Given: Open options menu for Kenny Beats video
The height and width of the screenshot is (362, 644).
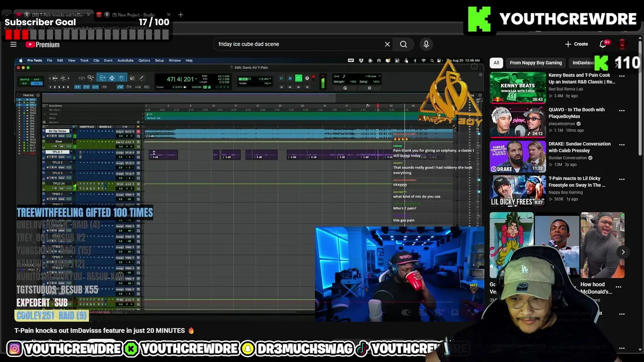Looking at the screenshot, I should click(622, 76).
